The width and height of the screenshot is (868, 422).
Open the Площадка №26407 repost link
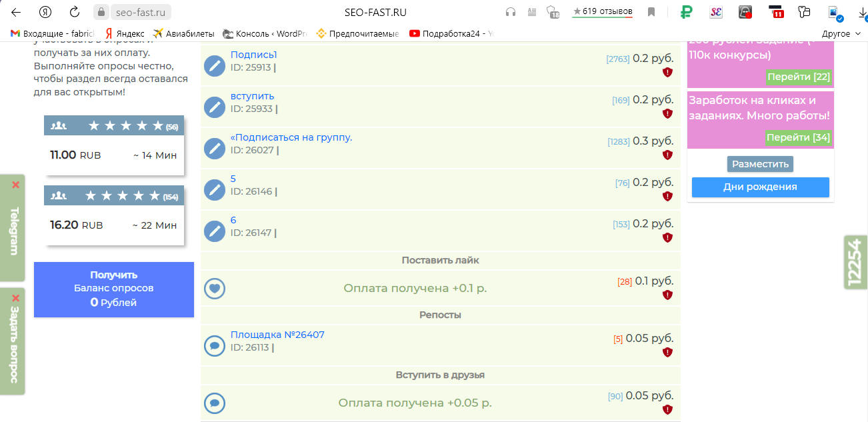(x=277, y=335)
